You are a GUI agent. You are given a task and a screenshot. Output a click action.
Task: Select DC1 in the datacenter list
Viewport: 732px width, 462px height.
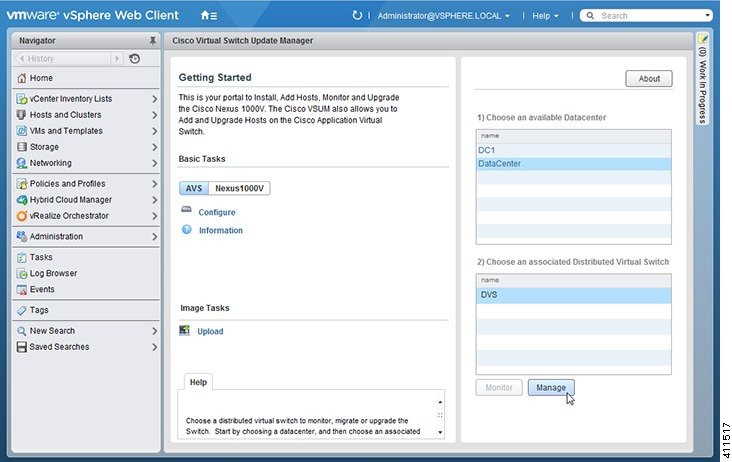[x=573, y=150]
